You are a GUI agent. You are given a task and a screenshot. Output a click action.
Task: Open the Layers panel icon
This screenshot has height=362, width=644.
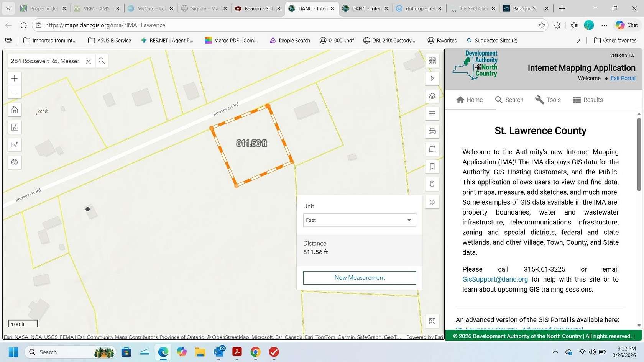point(432,96)
